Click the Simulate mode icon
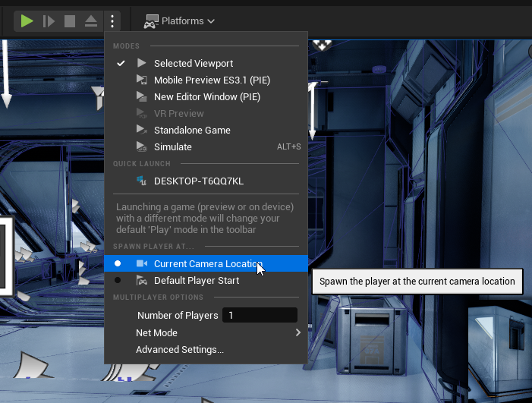The image size is (532, 403). [x=141, y=147]
